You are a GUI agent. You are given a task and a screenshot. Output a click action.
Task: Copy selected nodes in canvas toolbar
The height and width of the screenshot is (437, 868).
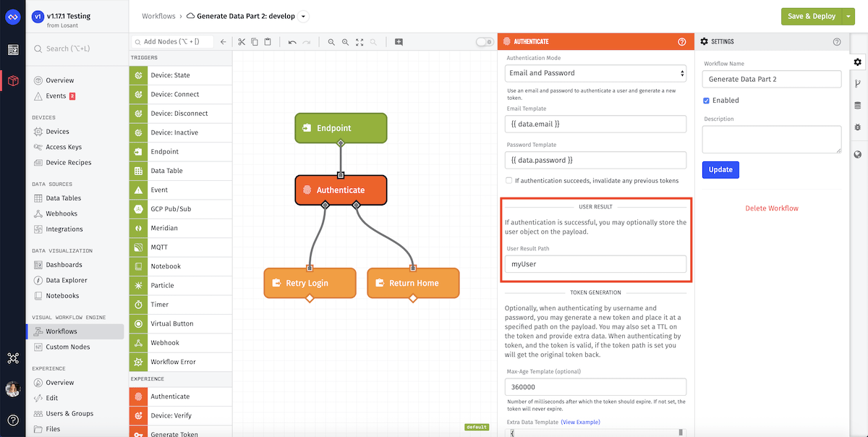click(255, 42)
